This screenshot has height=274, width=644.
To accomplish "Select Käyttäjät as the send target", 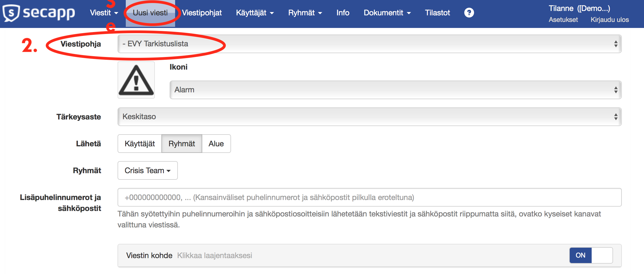I will (x=140, y=144).
